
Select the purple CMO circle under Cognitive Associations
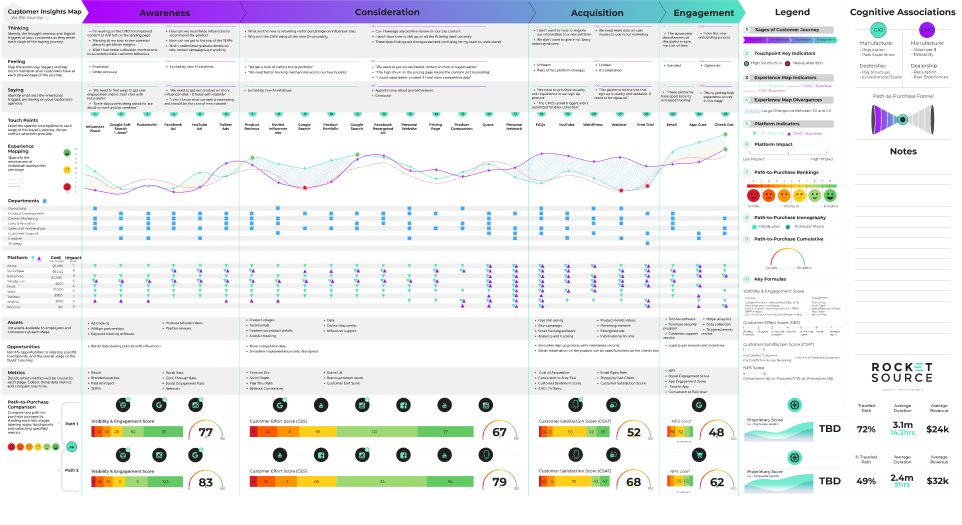(x=926, y=30)
